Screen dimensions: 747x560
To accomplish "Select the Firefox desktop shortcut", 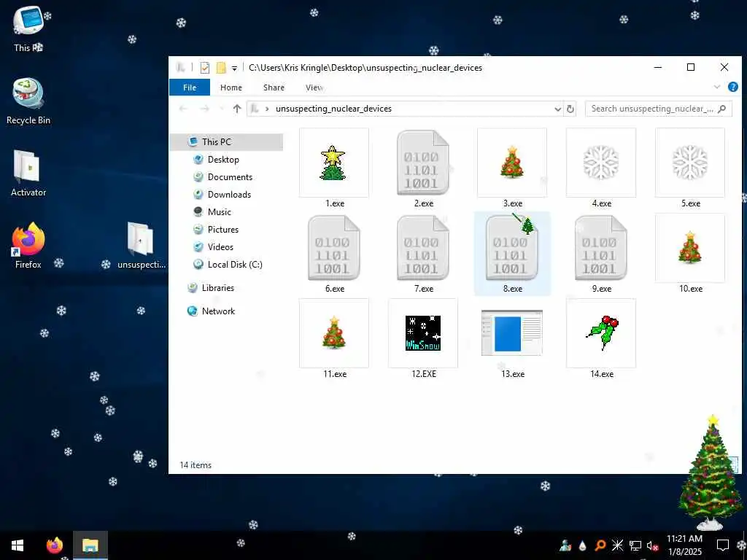I will [x=28, y=246].
